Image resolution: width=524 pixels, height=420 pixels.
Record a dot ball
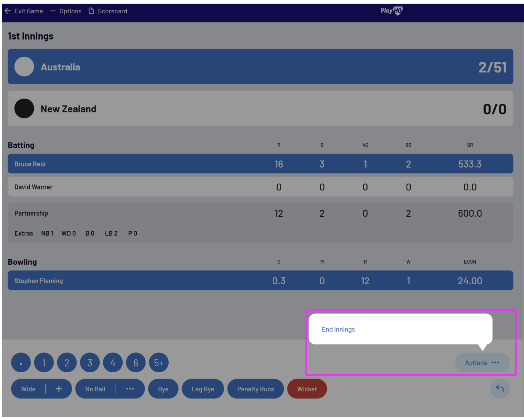click(x=21, y=363)
